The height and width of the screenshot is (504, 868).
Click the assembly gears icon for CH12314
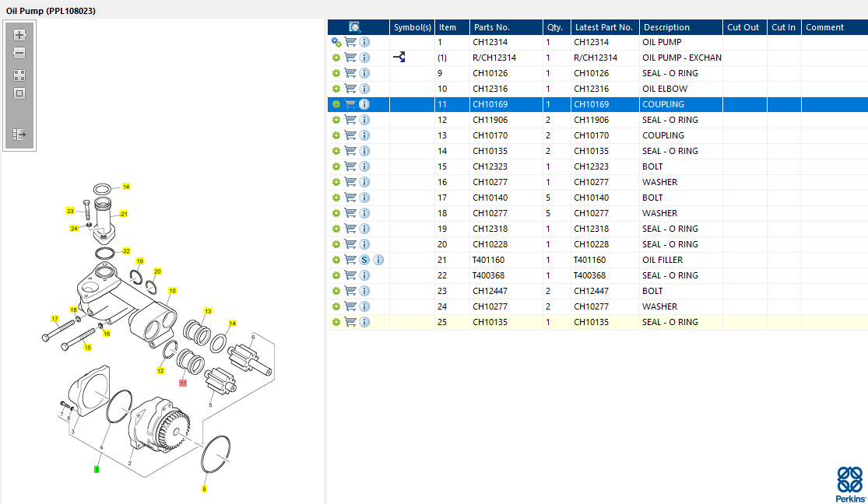coord(336,42)
